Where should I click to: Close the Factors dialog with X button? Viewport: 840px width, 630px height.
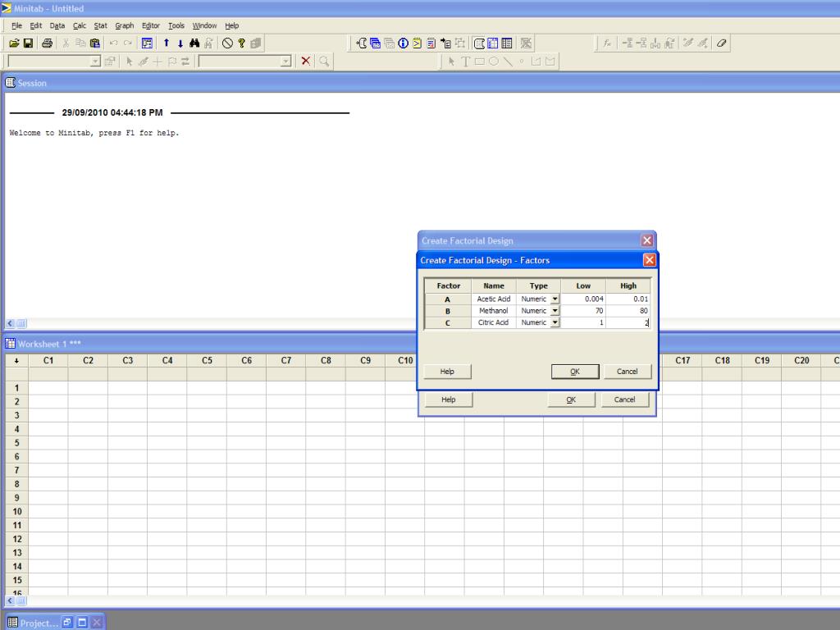650,260
